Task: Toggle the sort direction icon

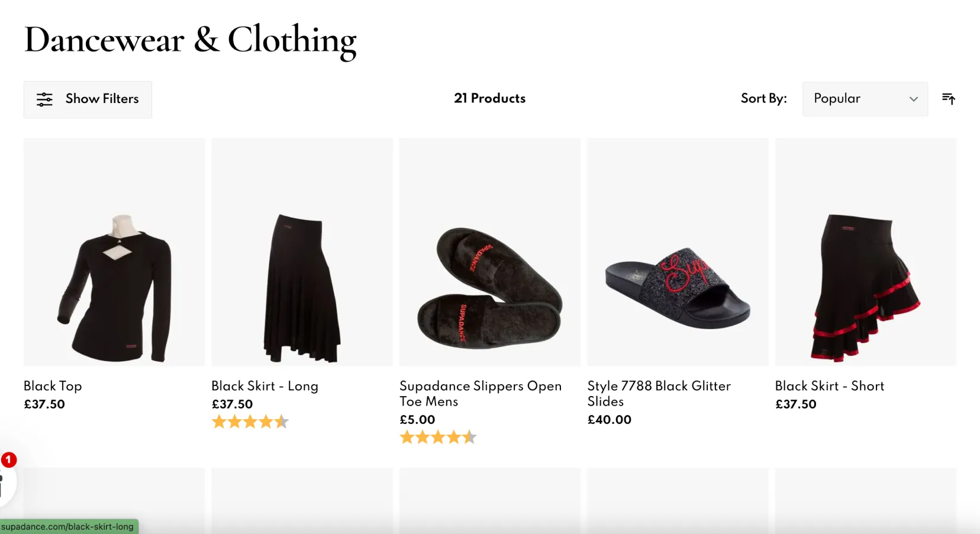Action: (948, 99)
